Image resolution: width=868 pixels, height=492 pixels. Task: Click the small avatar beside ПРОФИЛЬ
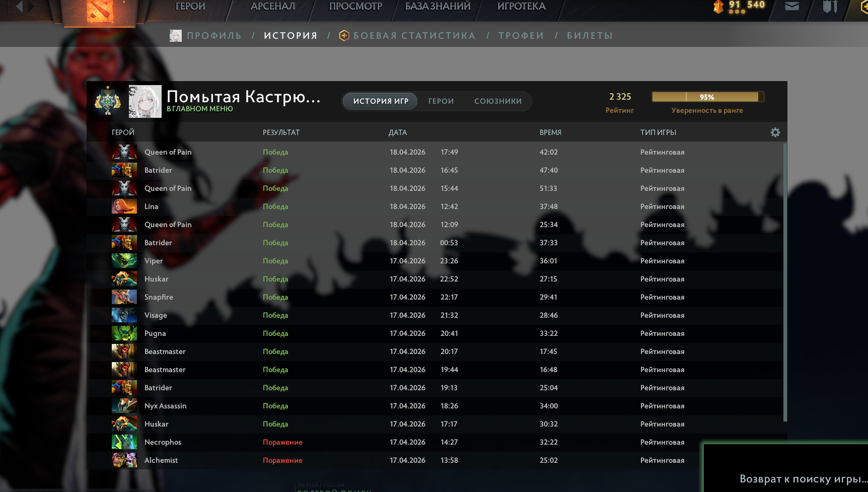click(176, 36)
